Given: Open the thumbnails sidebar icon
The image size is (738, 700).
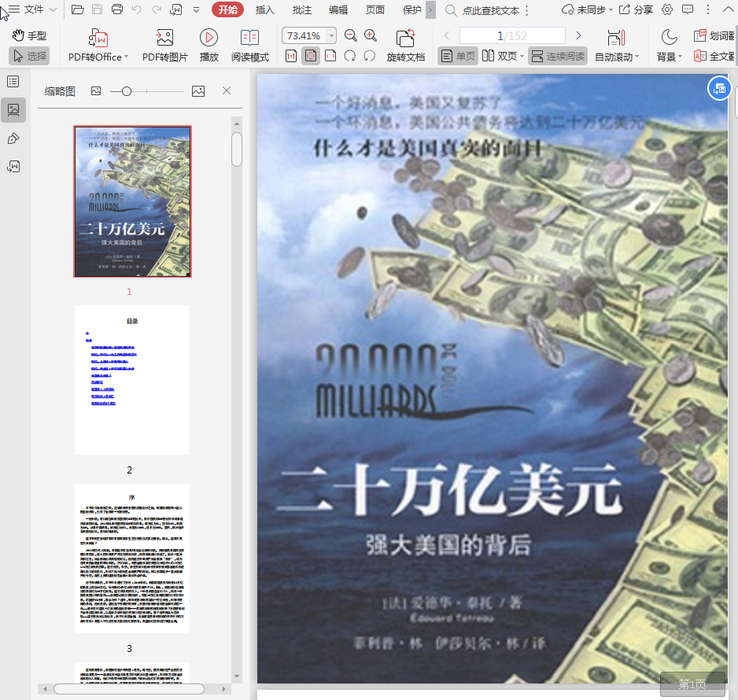Looking at the screenshot, I should click(13, 110).
